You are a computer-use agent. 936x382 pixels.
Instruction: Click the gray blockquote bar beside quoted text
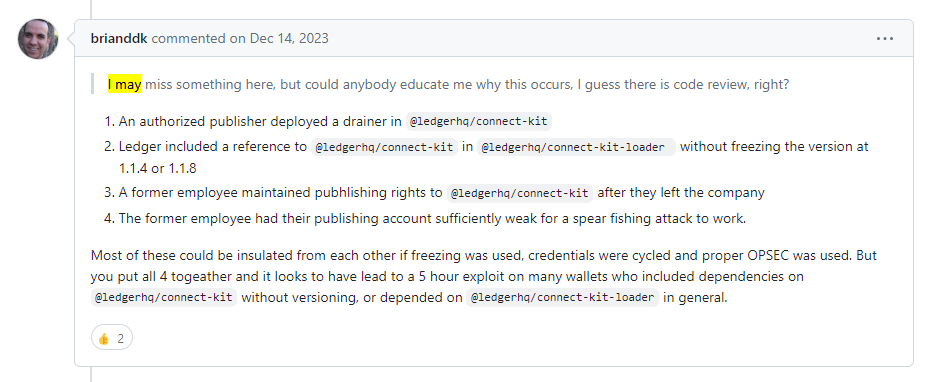coord(93,85)
